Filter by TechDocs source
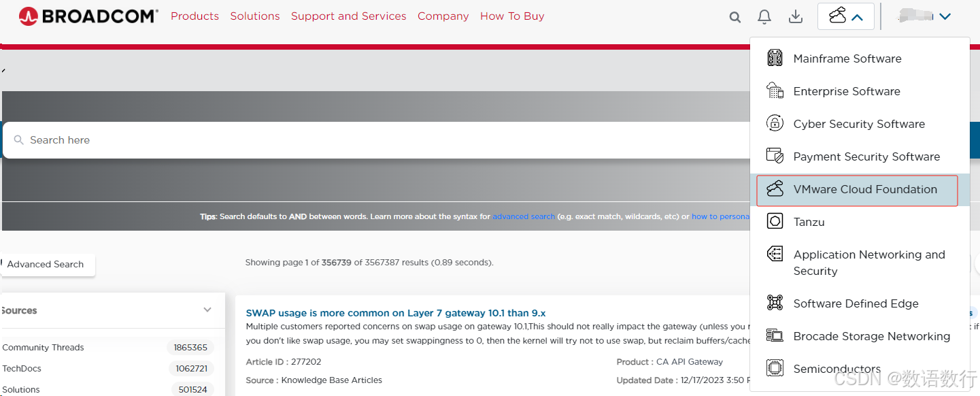Image resolution: width=980 pixels, height=396 pixels. pos(22,368)
